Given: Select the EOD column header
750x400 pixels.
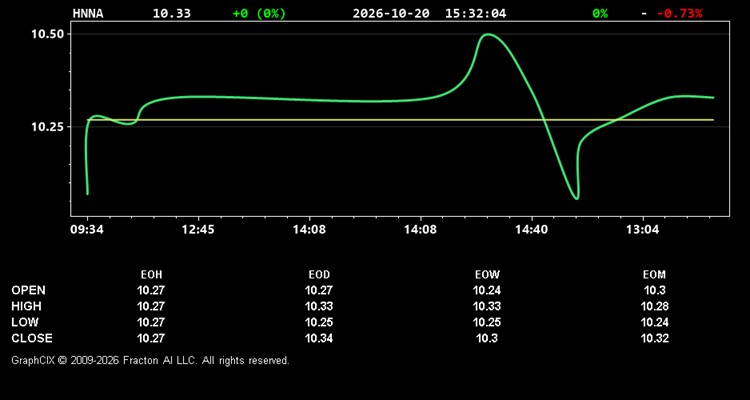Looking at the screenshot, I should click(319, 275).
